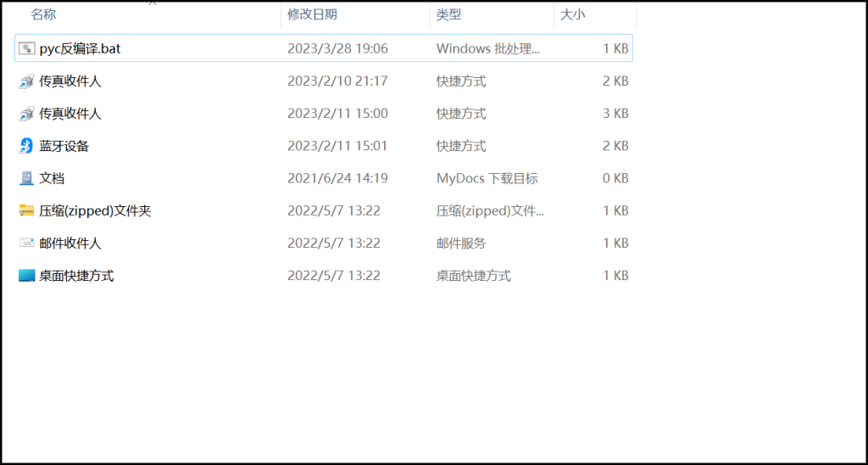This screenshot has width=868, height=465.
Task: Click icon of 传真收件人 modified 2023/2/10
Action: click(x=27, y=81)
